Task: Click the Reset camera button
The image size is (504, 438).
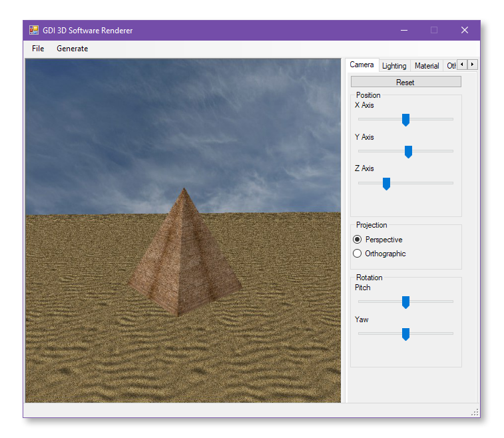Action: [x=405, y=82]
